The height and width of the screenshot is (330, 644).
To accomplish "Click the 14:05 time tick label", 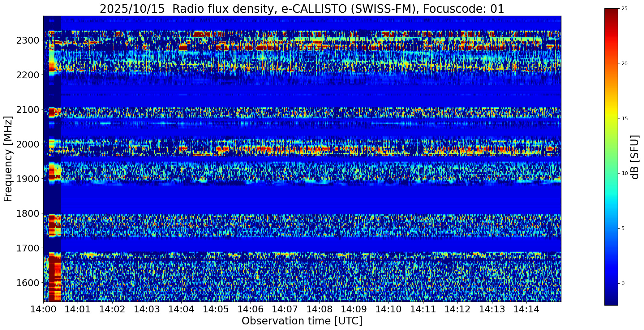I will coord(216,309).
